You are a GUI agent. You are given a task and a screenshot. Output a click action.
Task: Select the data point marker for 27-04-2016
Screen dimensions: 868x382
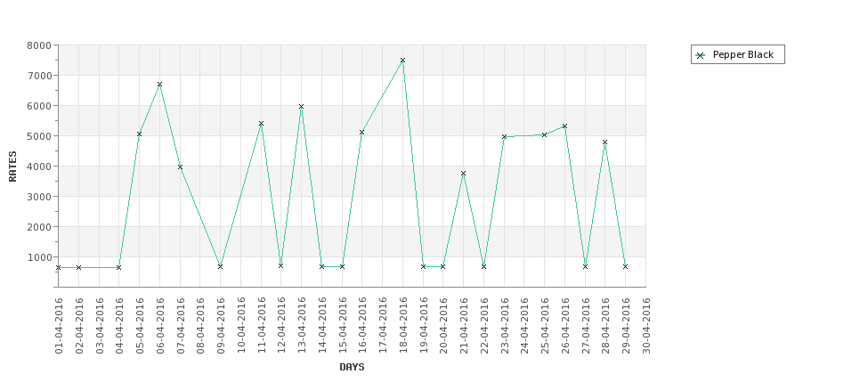pos(585,266)
